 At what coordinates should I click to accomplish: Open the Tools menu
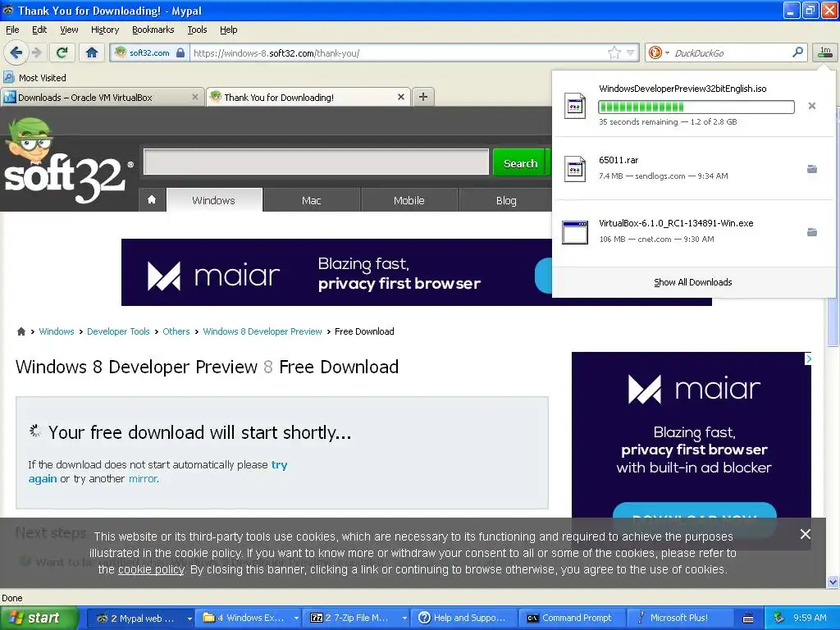tap(197, 30)
